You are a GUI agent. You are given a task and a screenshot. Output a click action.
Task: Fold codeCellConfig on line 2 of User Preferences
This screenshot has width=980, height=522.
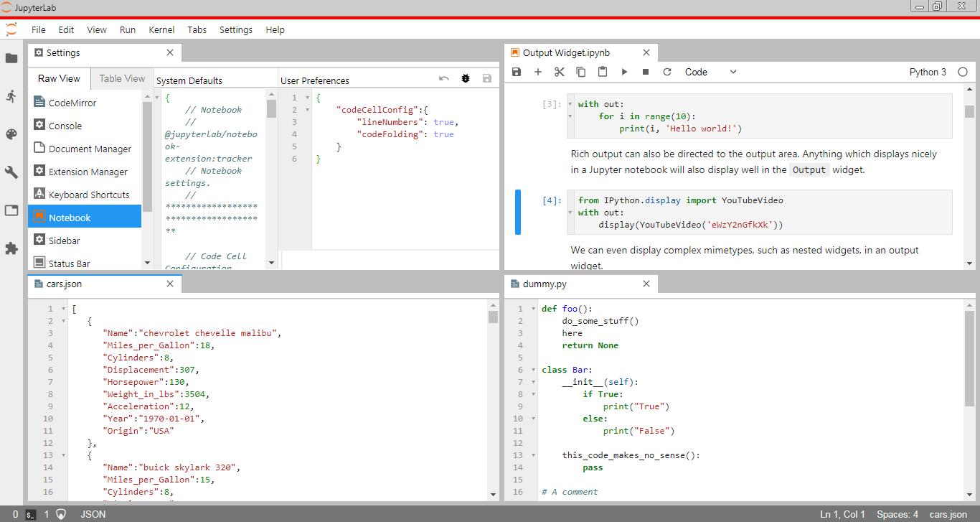(307, 110)
